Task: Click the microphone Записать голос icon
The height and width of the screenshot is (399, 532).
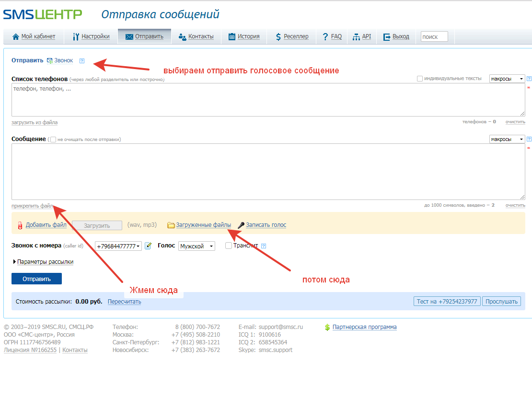Action: (241, 225)
